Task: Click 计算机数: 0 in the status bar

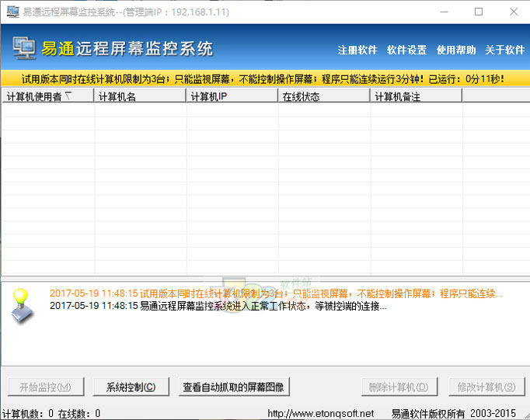Action: coord(28,413)
